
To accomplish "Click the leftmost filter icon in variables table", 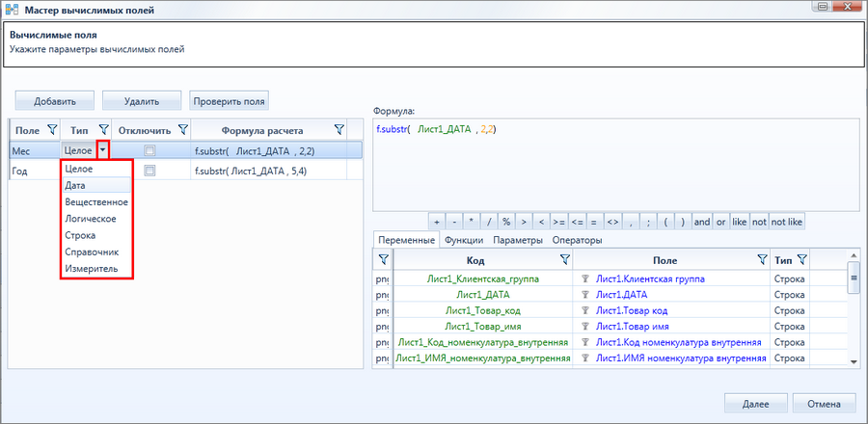I will pos(383,260).
